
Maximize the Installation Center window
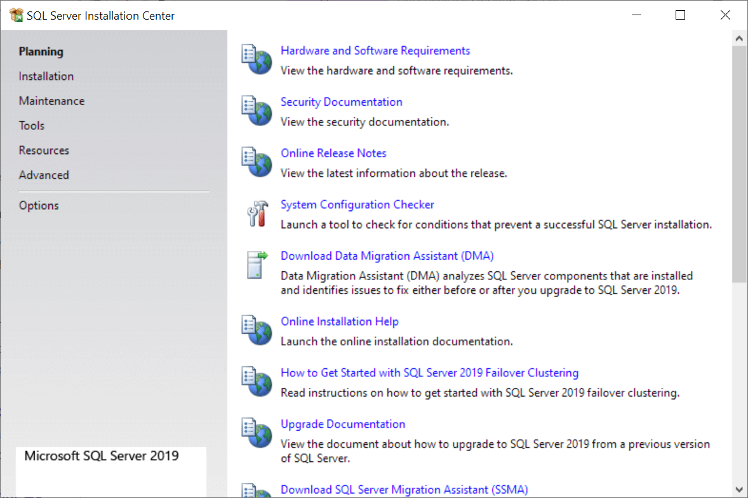tap(680, 15)
